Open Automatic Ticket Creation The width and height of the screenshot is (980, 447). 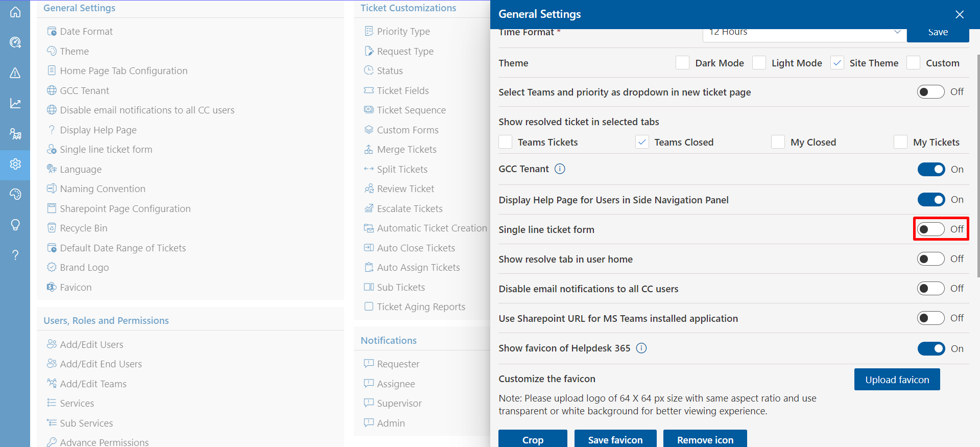[432, 228]
